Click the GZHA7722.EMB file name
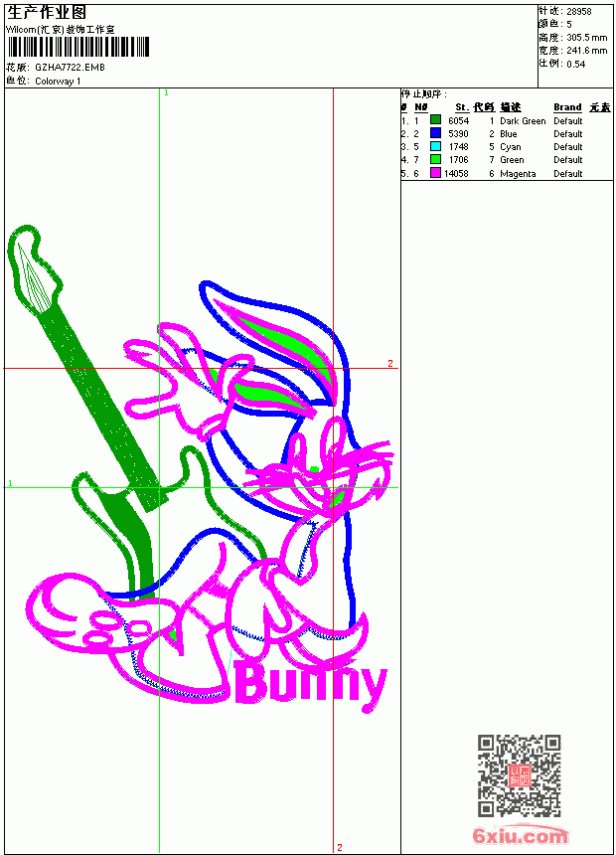616x855 pixels. pyautogui.click(x=70, y=68)
